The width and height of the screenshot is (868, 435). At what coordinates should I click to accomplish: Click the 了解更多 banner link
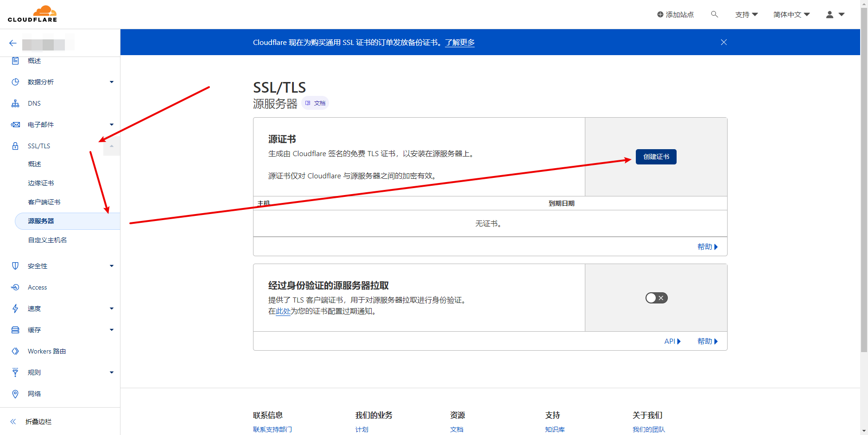460,43
